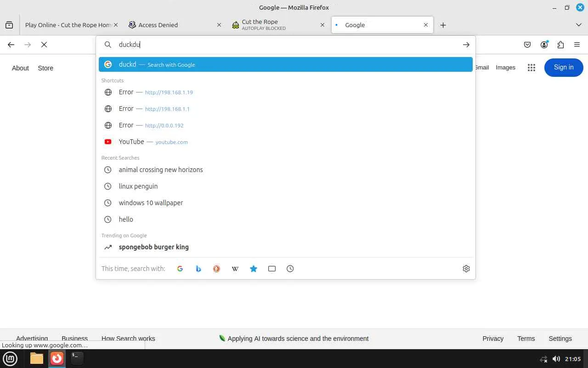Viewport: 588px width, 368px height.
Task: Search in bookmarks using star icon
Action: point(254,269)
